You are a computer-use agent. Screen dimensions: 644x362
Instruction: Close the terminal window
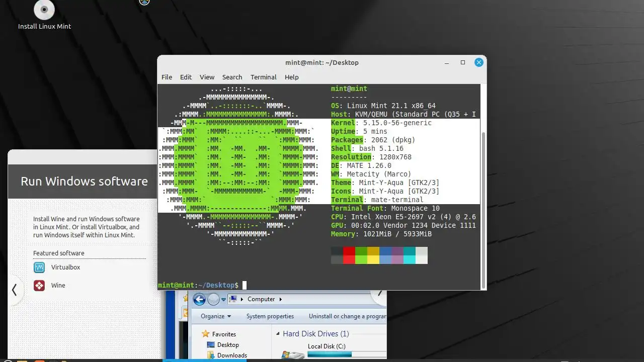(x=479, y=62)
